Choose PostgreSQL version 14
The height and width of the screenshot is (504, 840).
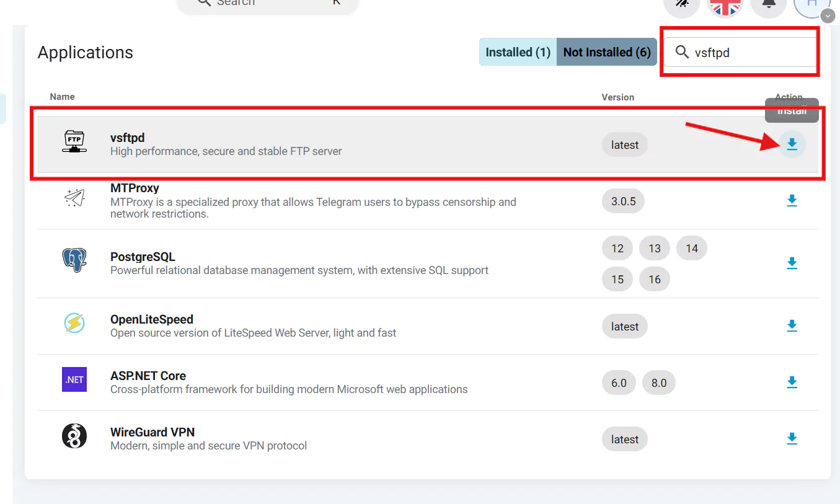692,249
